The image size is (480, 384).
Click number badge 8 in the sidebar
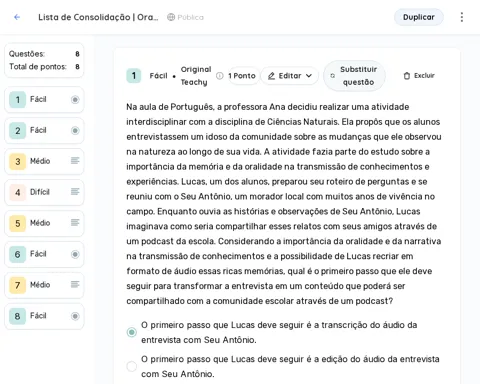tap(18, 316)
